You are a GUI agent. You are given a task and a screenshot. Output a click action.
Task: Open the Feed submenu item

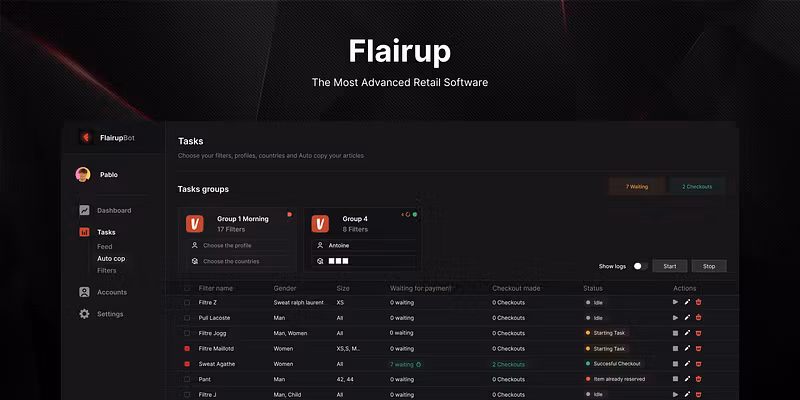(105, 246)
